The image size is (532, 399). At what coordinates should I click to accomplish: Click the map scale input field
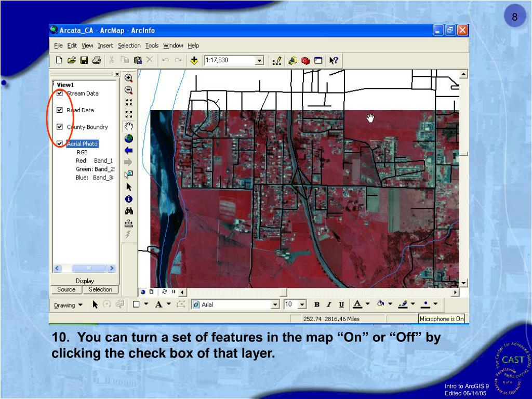point(230,61)
